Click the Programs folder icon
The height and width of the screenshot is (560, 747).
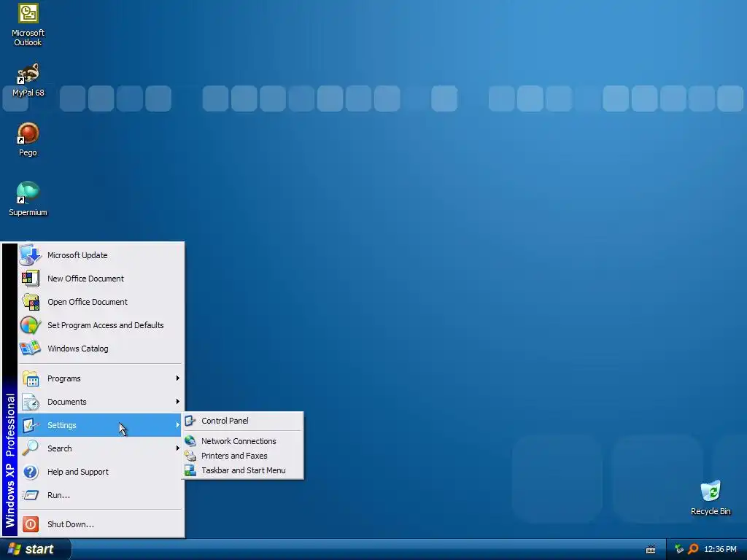click(31, 378)
